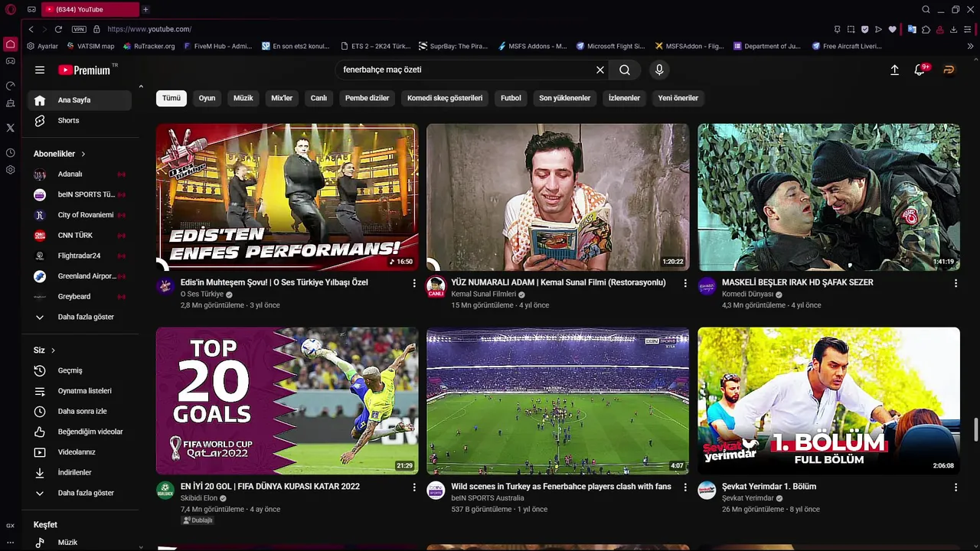Open the RuTracker.org bookmark
Viewport: 980px width, 551px height.
coord(149,46)
